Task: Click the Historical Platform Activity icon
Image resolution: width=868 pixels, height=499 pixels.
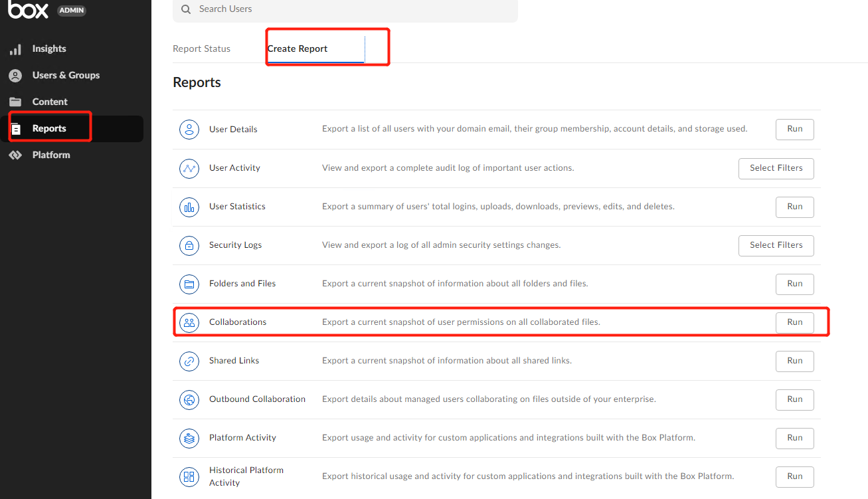Action: tap(189, 476)
